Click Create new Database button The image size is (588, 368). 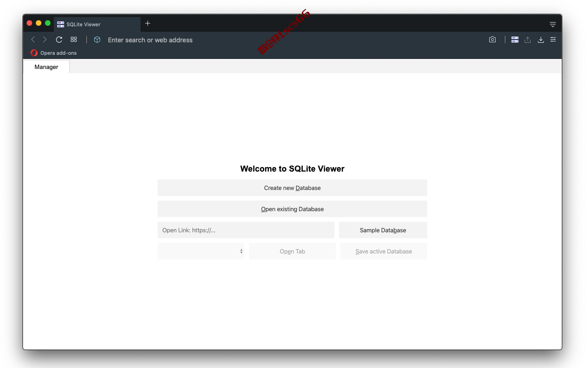coord(292,188)
